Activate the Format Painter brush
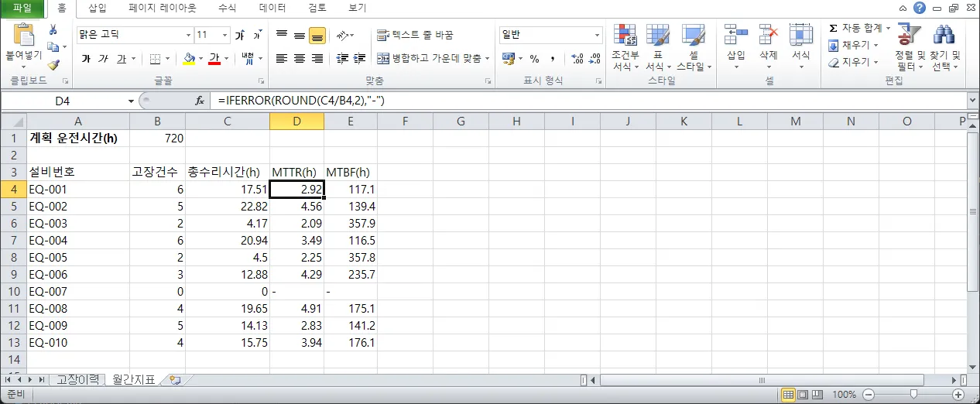Viewport: 980px width, 404px height. click(x=53, y=65)
